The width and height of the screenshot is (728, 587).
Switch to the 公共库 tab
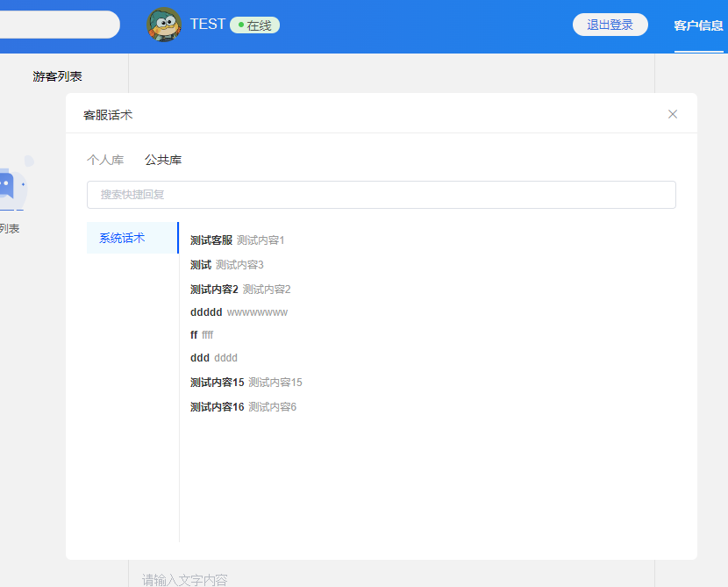point(163,160)
